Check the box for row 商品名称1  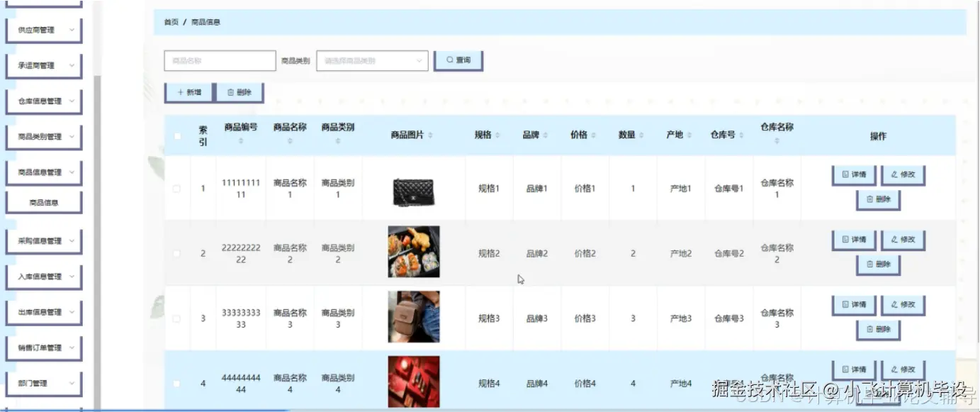pyautogui.click(x=177, y=189)
